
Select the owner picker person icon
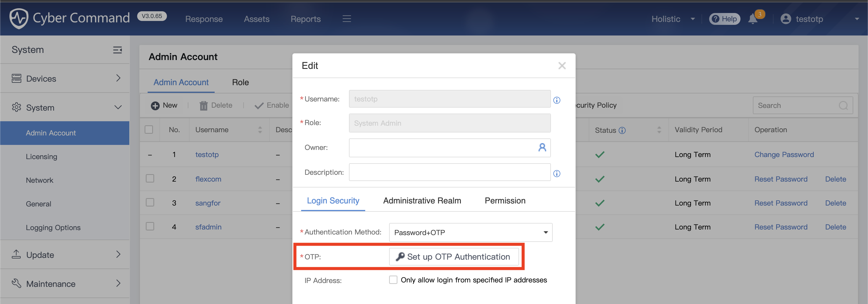click(x=542, y=148)
